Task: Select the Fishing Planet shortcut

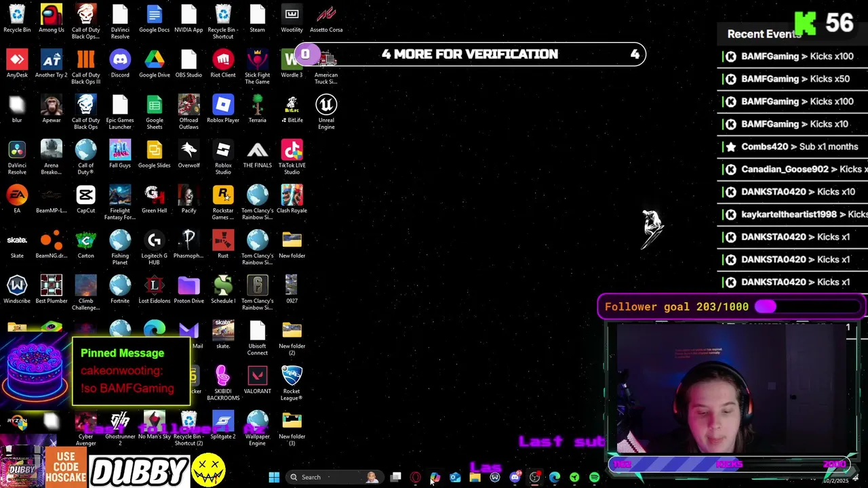Action: point(120,248)
